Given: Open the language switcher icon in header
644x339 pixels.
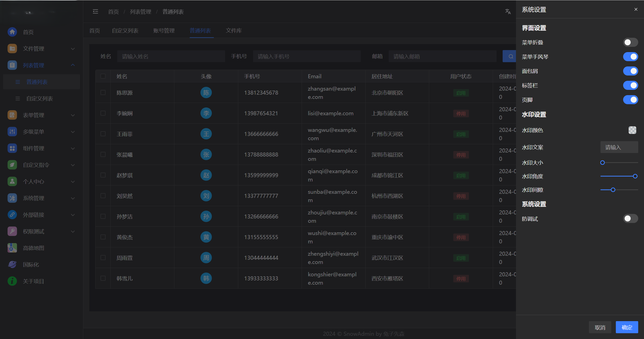Looking at the screenshot, I should coord(508,11).
